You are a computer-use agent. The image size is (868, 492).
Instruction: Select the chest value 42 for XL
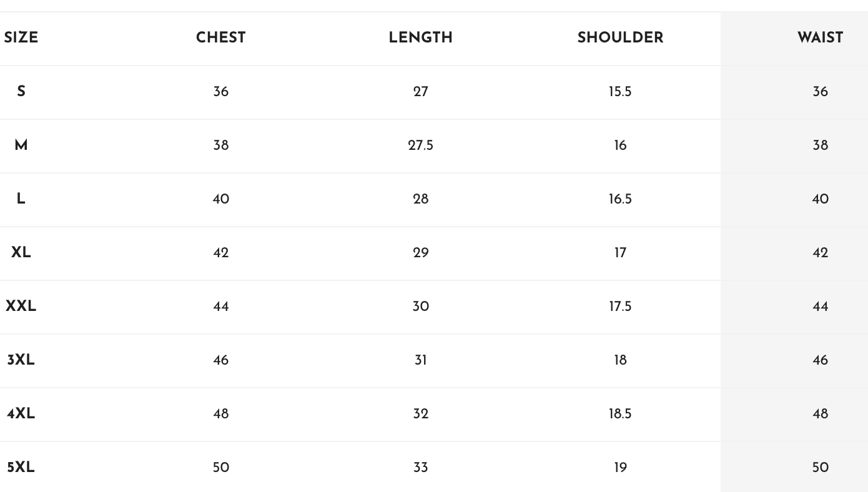[x=221, y=252]
